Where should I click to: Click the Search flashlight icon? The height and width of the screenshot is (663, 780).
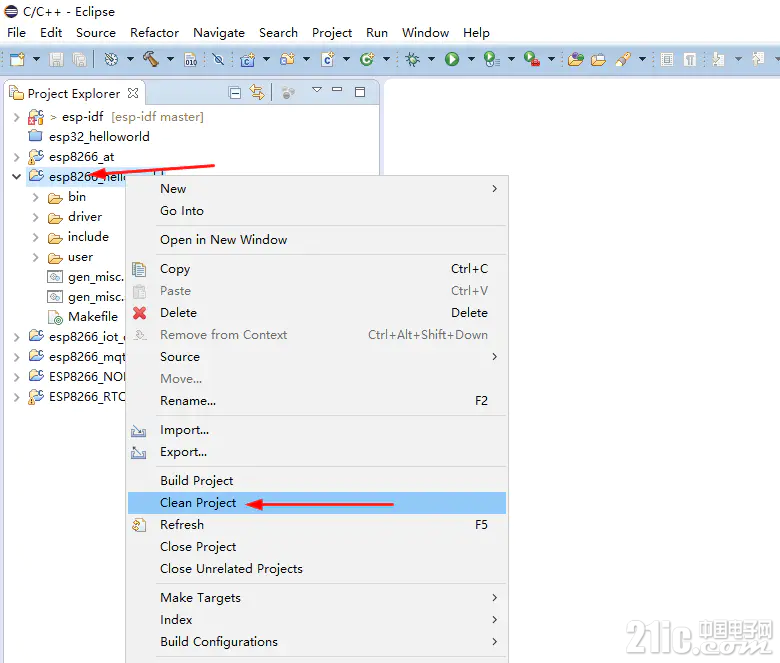(x=623, y=60)
